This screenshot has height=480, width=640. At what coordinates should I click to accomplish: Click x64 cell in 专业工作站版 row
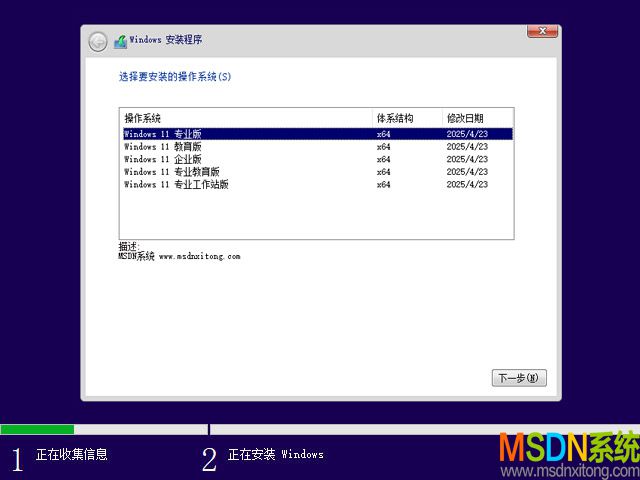(383, 184)
